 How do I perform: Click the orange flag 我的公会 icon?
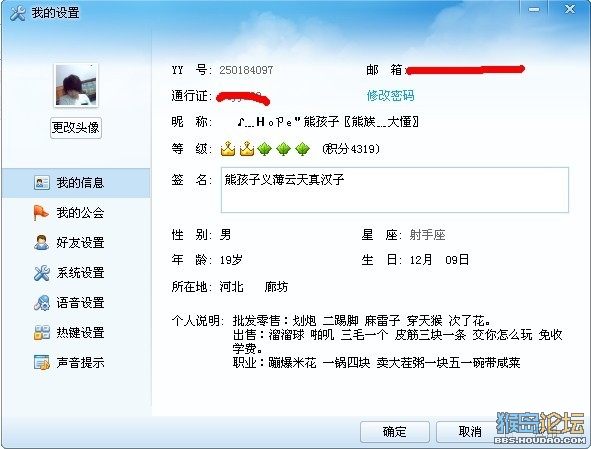click(x=41, y=213)
